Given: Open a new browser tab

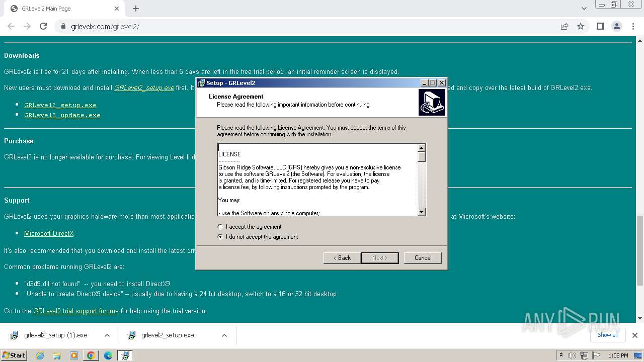Looking at the screenshot, I should point(136,9).
